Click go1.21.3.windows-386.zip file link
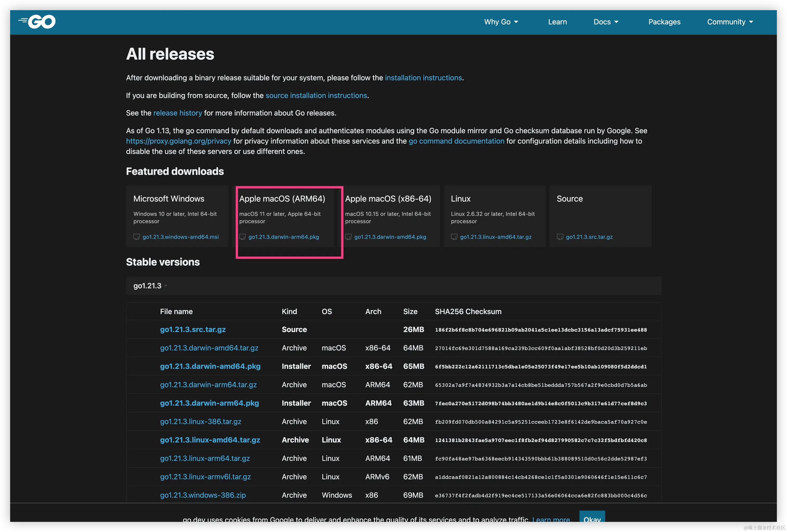Screen dimensions: 787x532 tap(203, 495)
